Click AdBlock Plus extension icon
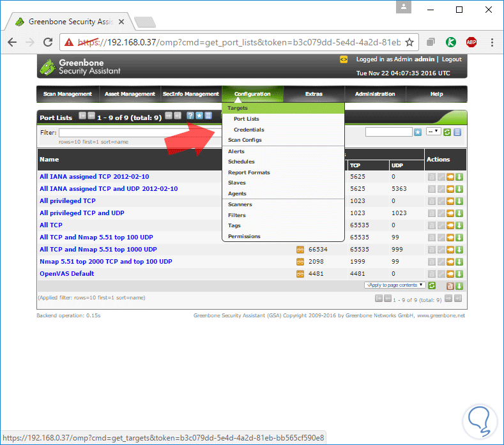The width and height of the screenshot is (504, 445). (471, 42)
